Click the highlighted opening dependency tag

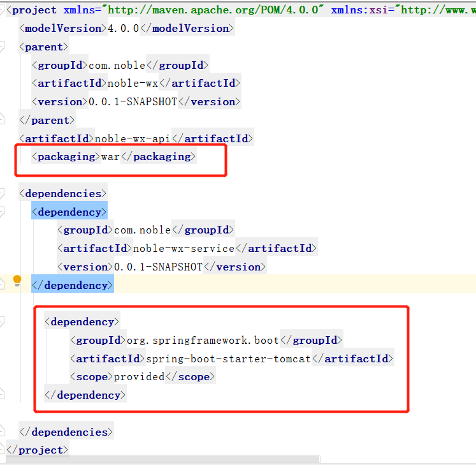coord(69,212)
